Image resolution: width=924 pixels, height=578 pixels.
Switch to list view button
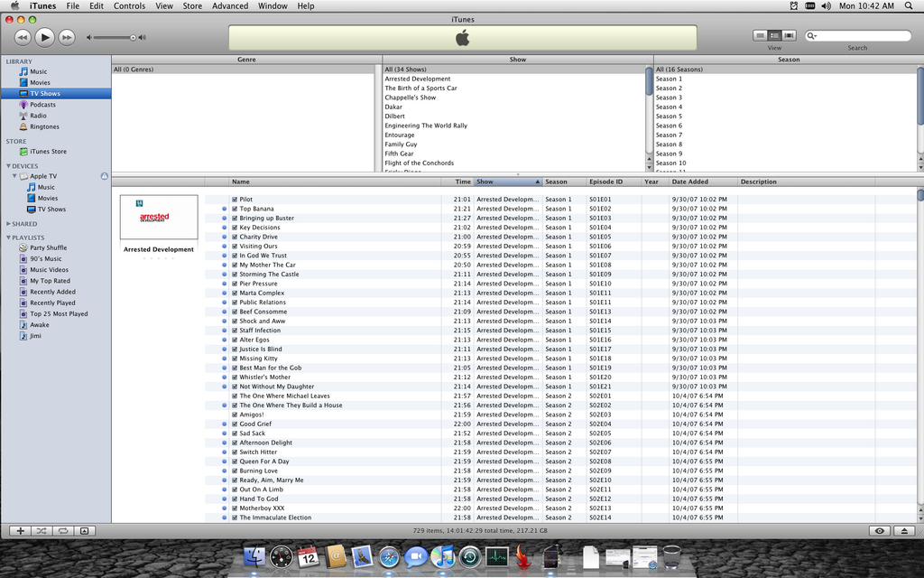[x=760, y=36]
